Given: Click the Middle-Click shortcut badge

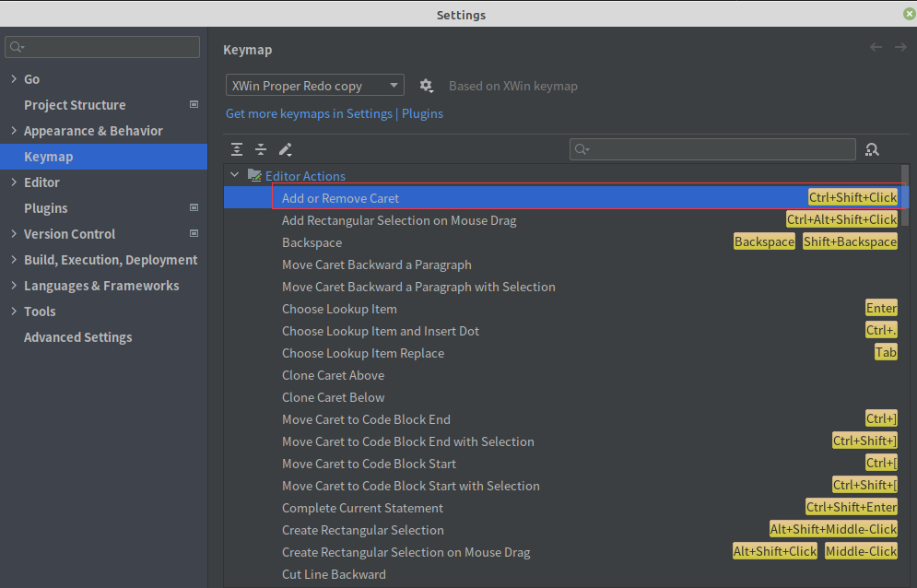Looking at the screenshot, I should point(861,551).
